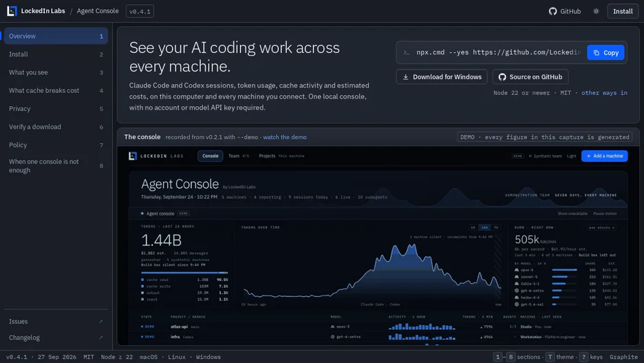The width and height of the screenshot is (644, 363).
Task: Click the opus-5 share bar
Action: coord(564,270)
